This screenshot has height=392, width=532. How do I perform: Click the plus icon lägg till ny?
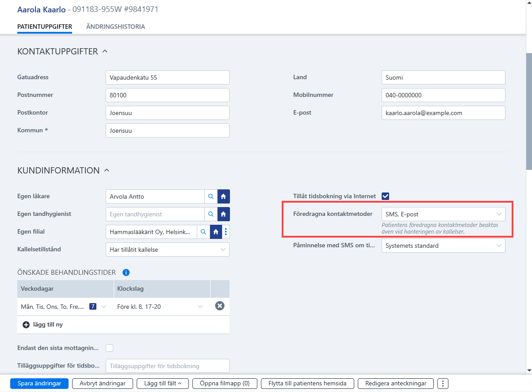26,325
